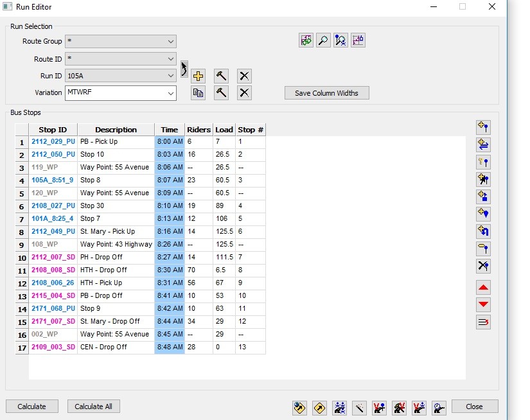Click row header number 14
This screenshot has width=530, height=420.
pos(22,309)
